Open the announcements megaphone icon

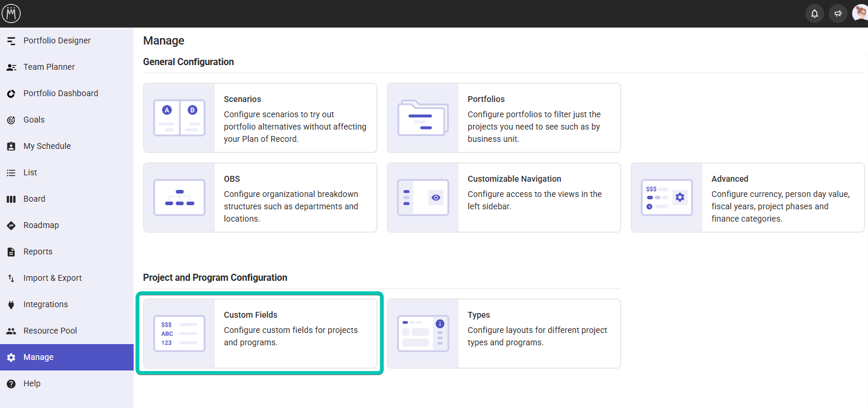[x=838, y=13]
